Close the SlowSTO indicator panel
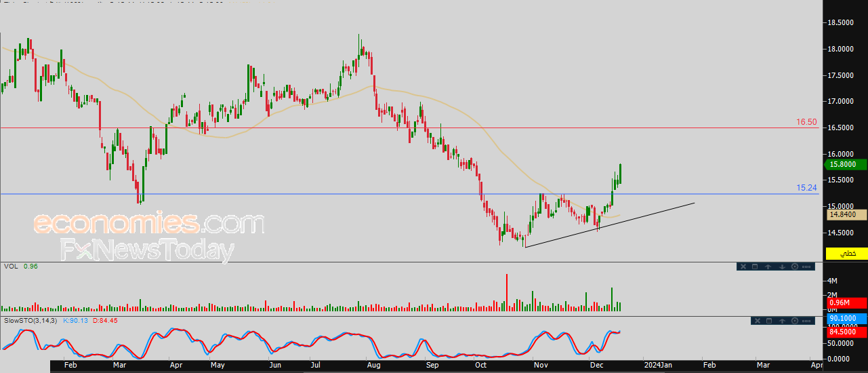 (x=758, y=321)
